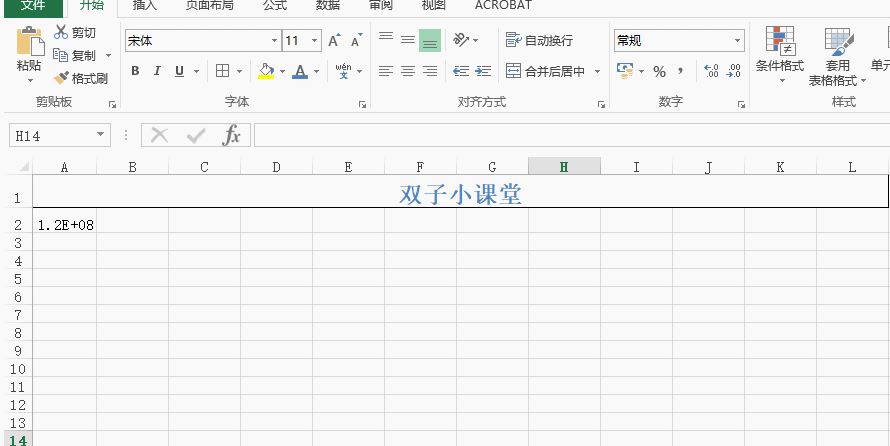
Task: Click the percent style icon
Action: 659,71
